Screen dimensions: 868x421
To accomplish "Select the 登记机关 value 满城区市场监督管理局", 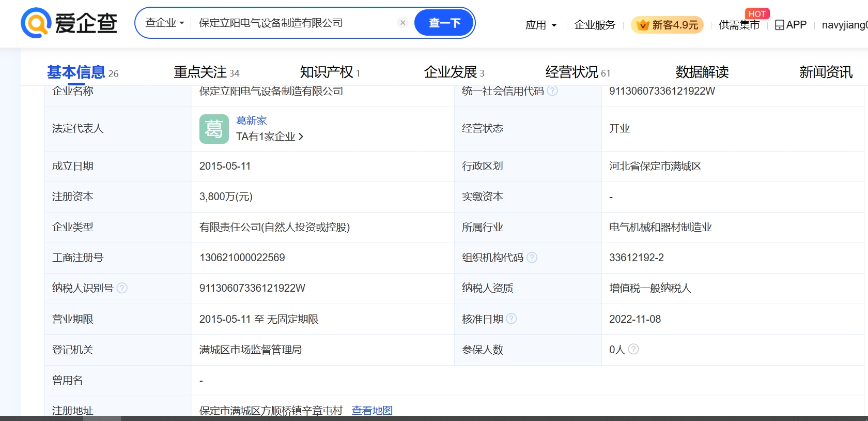I will click(251, 350).
